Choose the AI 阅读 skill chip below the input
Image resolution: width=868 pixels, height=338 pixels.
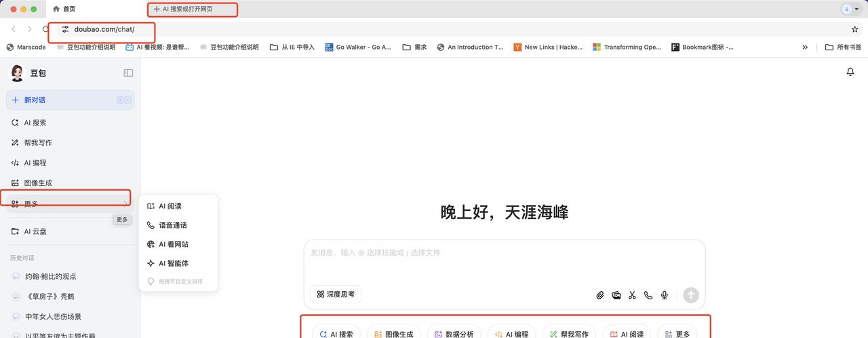tap(627, 334)
